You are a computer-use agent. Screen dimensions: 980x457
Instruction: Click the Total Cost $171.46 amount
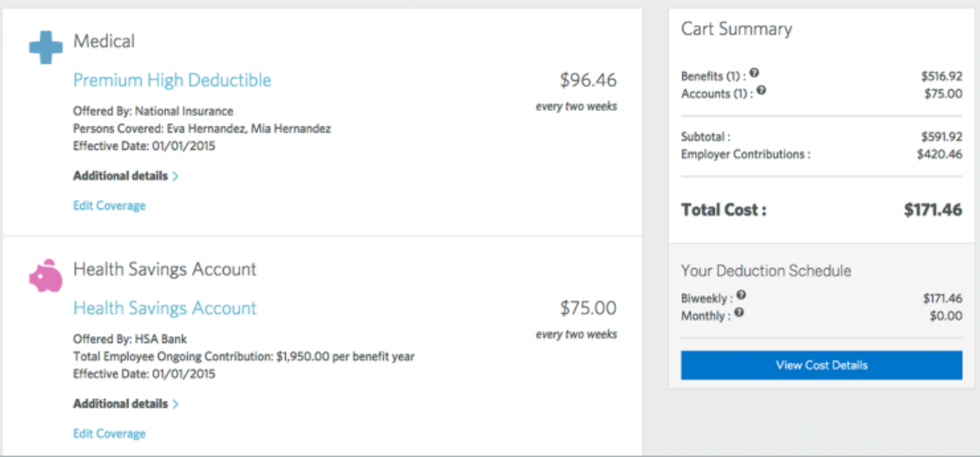(x=932, y=210)
